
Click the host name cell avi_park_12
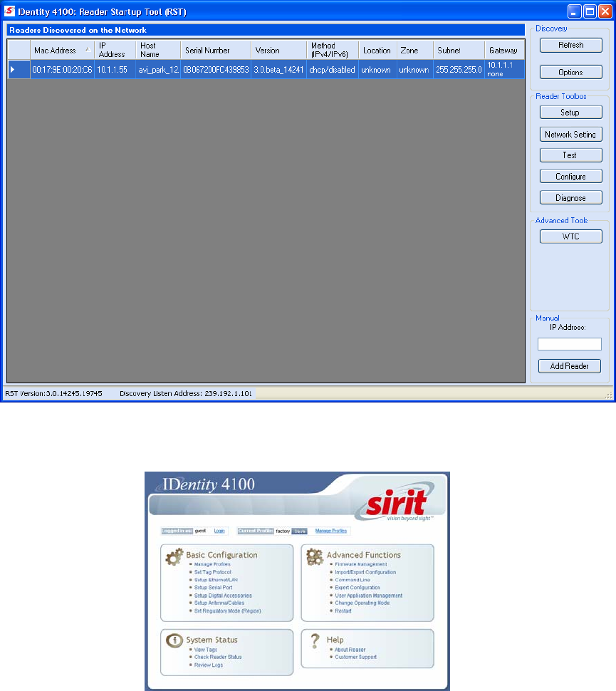pos(158,70)
